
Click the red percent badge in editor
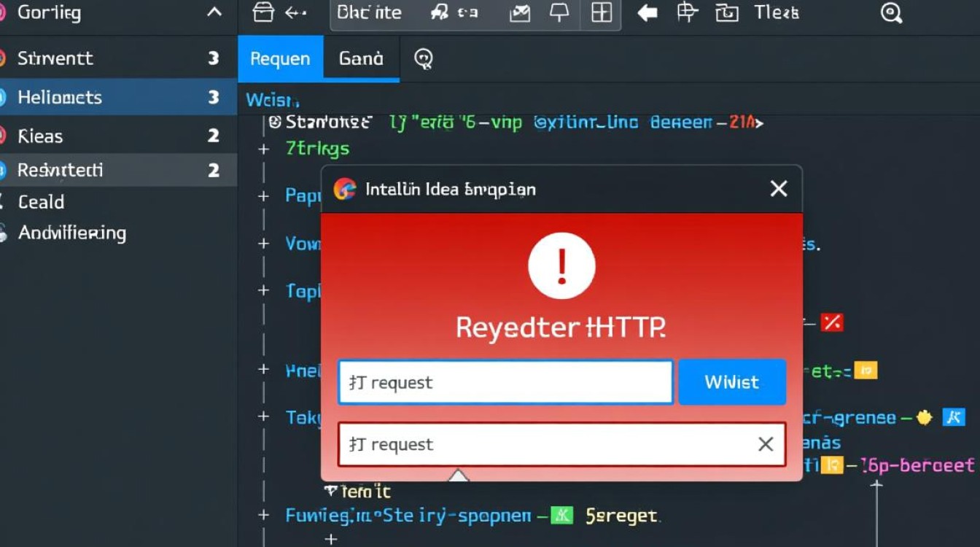point(831,322)
